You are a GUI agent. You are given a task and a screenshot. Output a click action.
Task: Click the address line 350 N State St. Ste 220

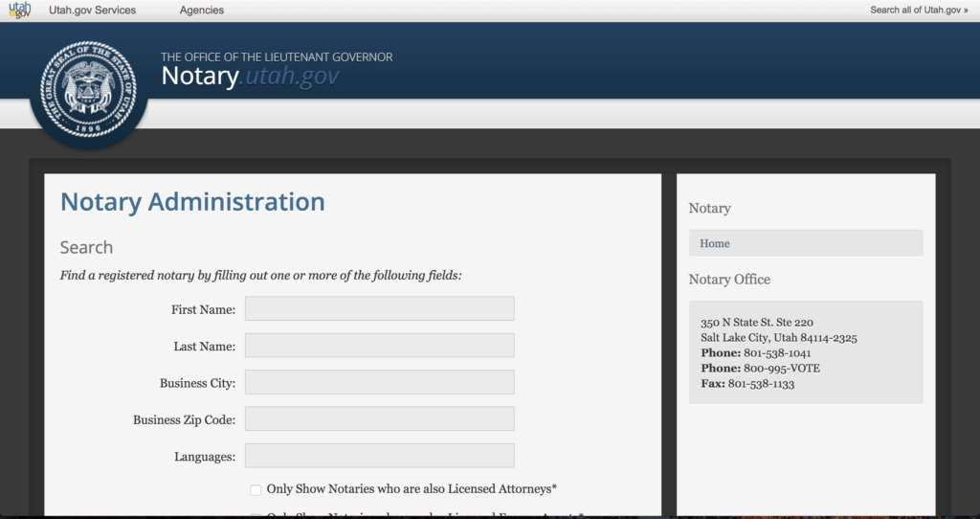(757, 323)
